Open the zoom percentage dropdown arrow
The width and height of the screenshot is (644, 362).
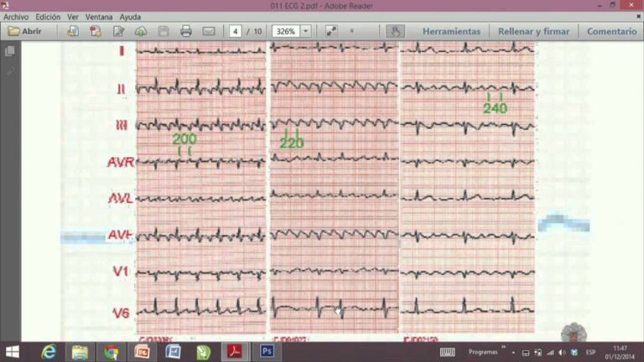[x=305, y=31]
